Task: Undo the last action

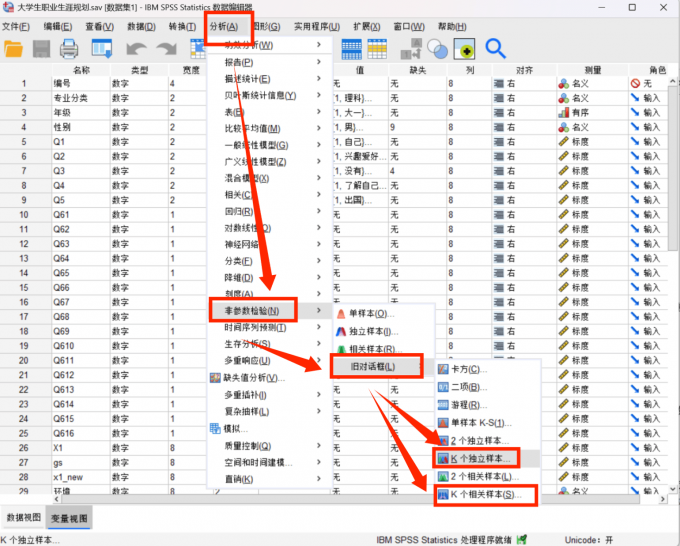Action: coord(136,49)
